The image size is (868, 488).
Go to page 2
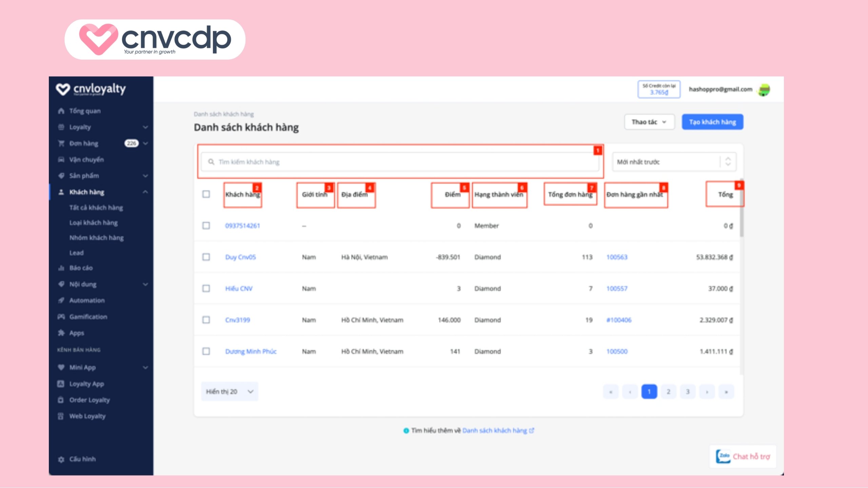(668, 392)
